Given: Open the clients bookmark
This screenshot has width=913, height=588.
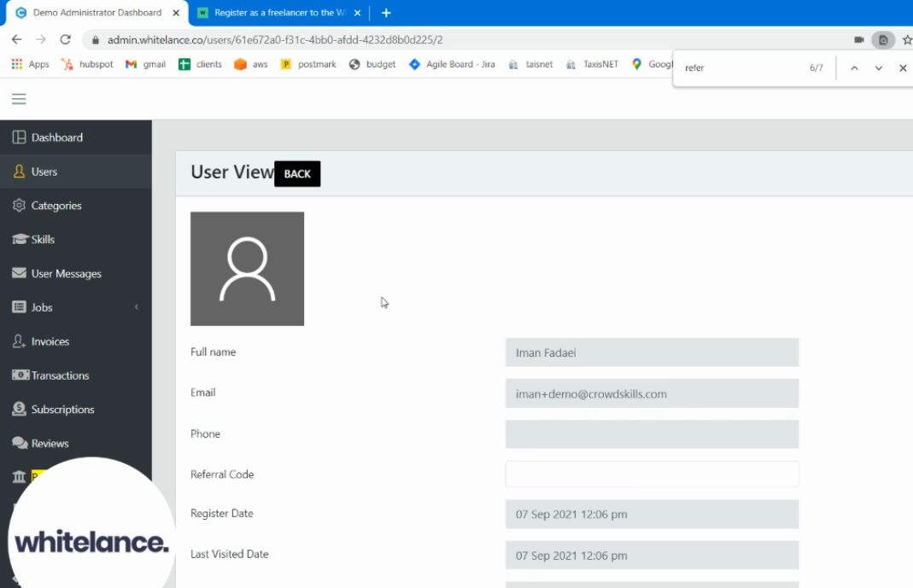Looking at the screenshot, I should coord(201,64).
